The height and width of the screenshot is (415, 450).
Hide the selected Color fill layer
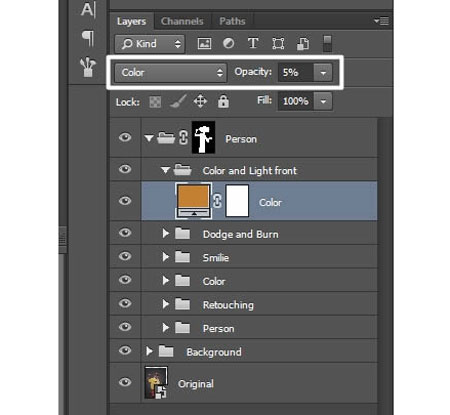tap(125, 201)
